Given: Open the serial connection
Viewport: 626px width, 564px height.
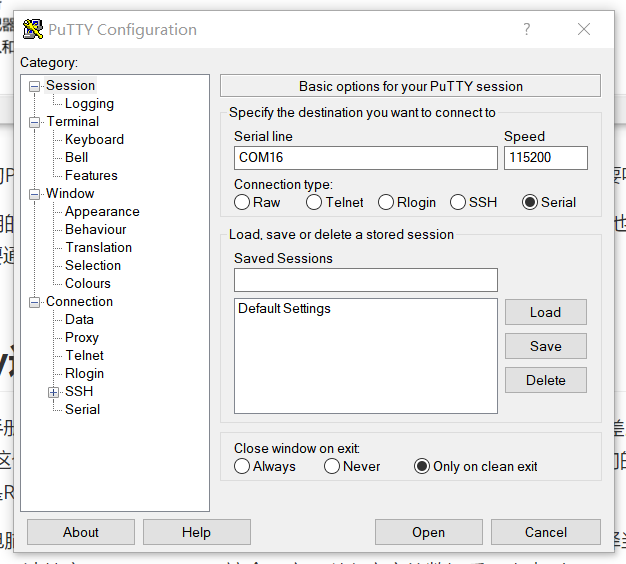Looking at the screenshot, I should pos(428,532).
